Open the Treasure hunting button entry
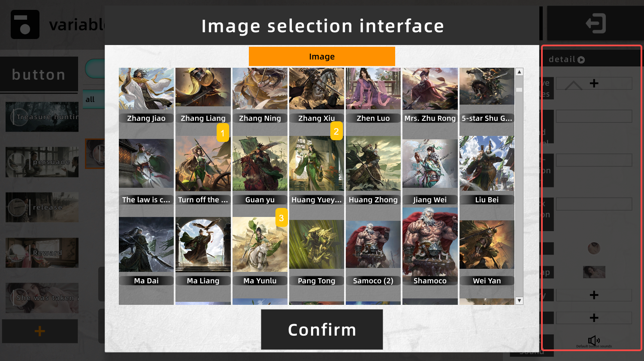This screenshot has height=361, width=644. (42, 117)
